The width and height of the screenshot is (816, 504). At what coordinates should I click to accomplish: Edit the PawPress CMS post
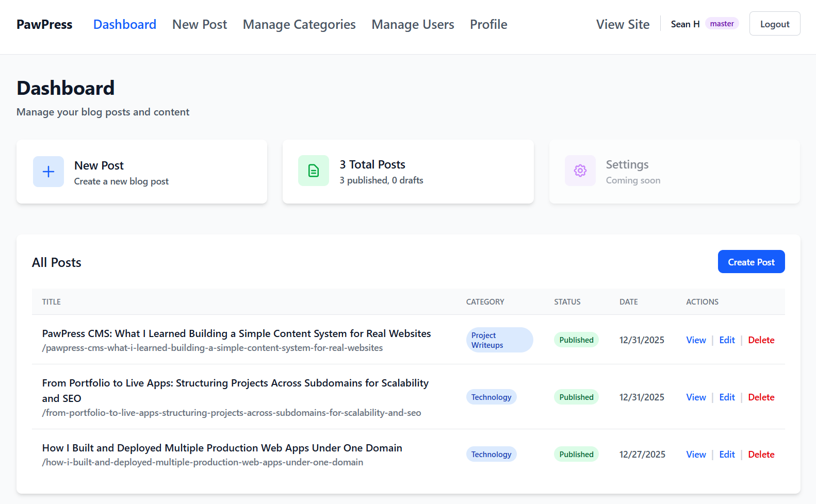727,340
